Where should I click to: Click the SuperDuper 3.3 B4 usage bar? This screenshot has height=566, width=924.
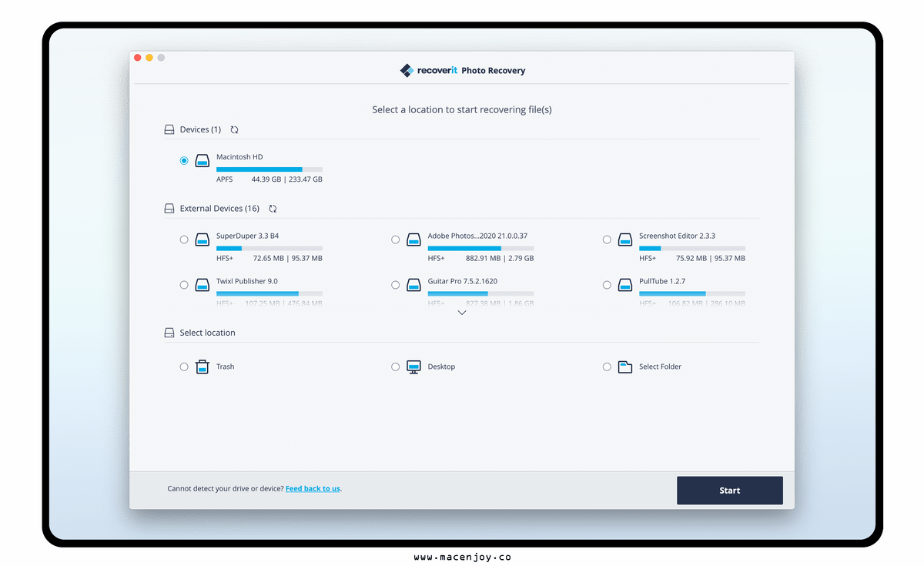click(x=269, y=248)
